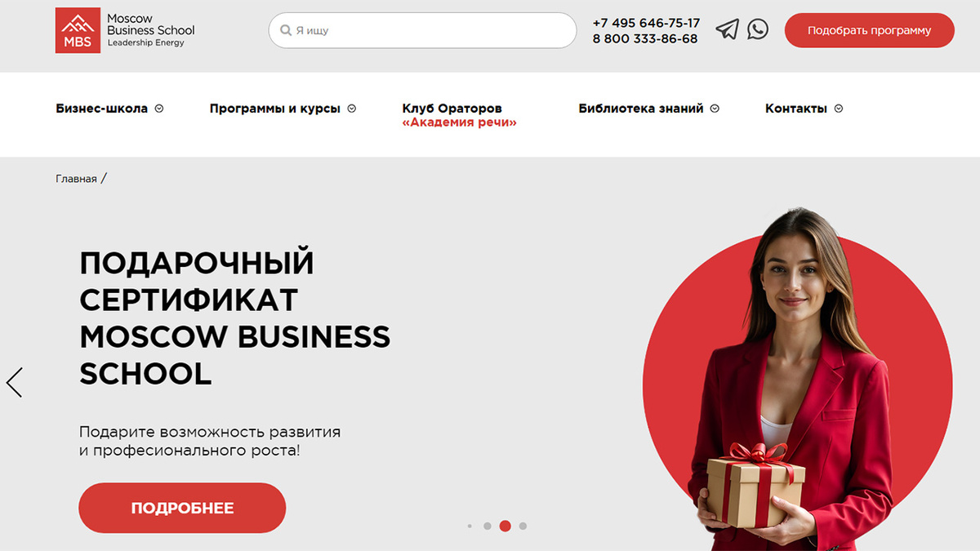This screenshot has height=551, width=980.
Task: Click the red ПОДРОБНЕЕ button
Action: pos(182,508)
